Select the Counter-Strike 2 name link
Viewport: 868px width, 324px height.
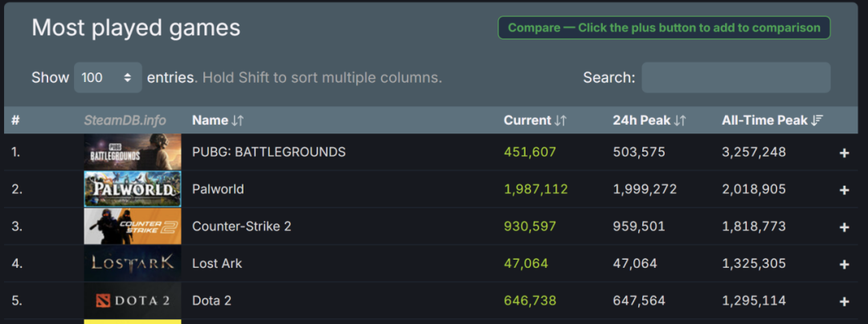coord(241,226)
